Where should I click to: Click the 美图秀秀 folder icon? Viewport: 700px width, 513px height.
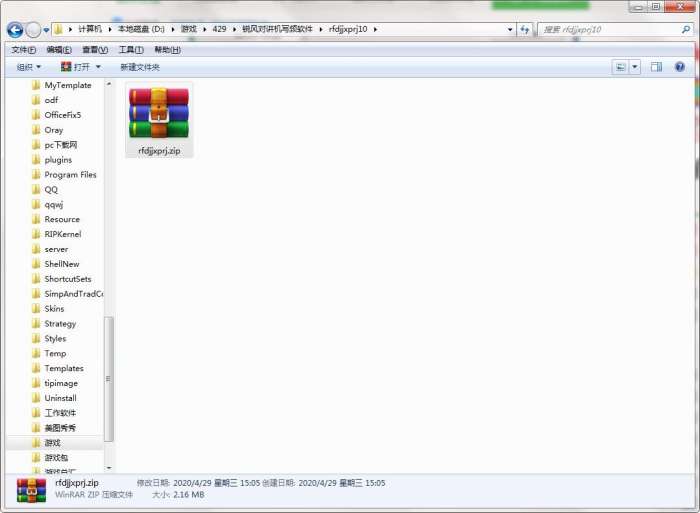coord(37,428)
